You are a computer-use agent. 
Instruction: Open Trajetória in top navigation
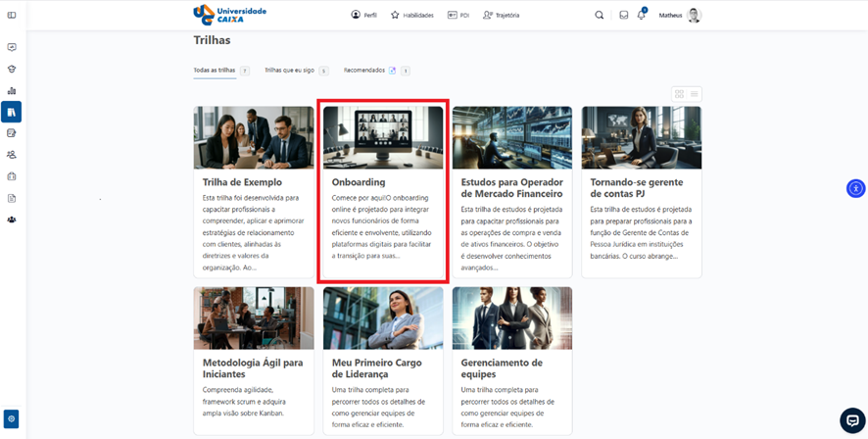pos(502,16)
